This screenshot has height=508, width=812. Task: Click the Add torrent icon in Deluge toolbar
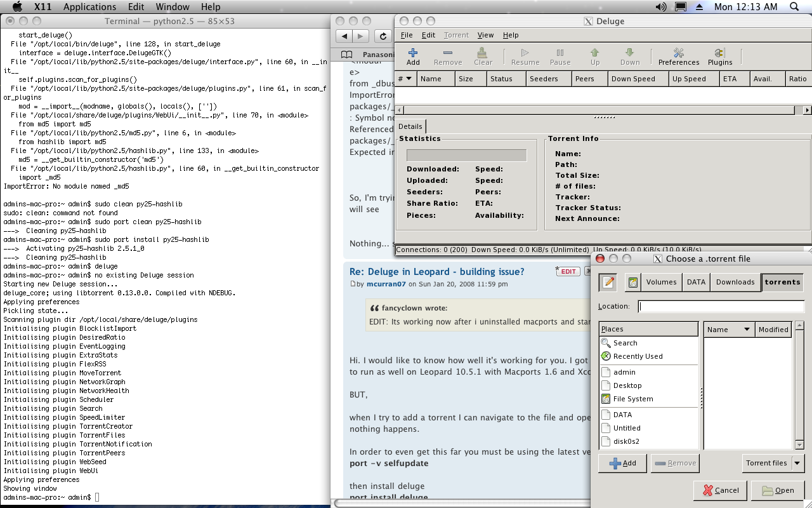413,57
